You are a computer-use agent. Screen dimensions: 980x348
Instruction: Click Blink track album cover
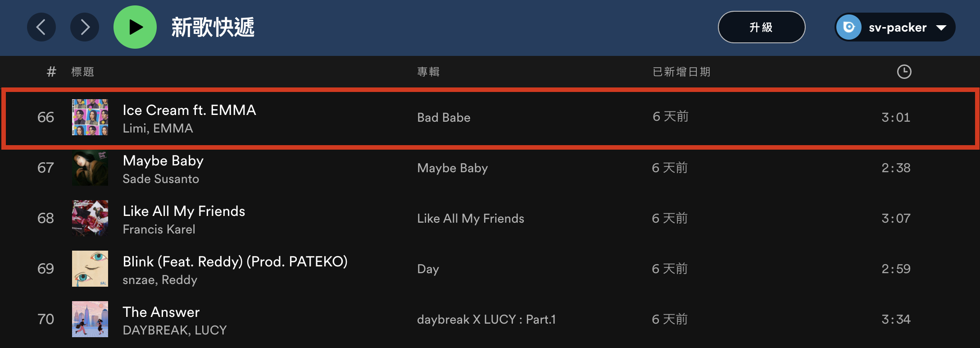click(x=90, y=269)
